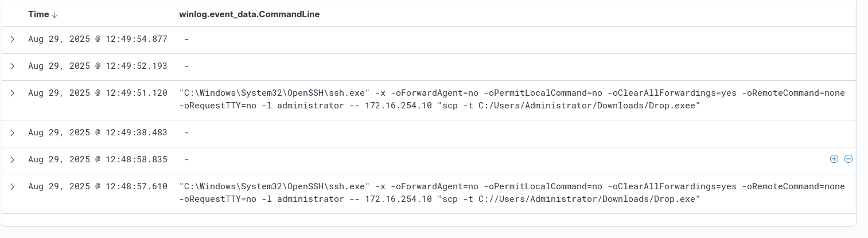Screen dimensions: 868x238
Task: Expand the 12:49:54.877 log row
Action: pyautogui.click(x=13, y=39)
